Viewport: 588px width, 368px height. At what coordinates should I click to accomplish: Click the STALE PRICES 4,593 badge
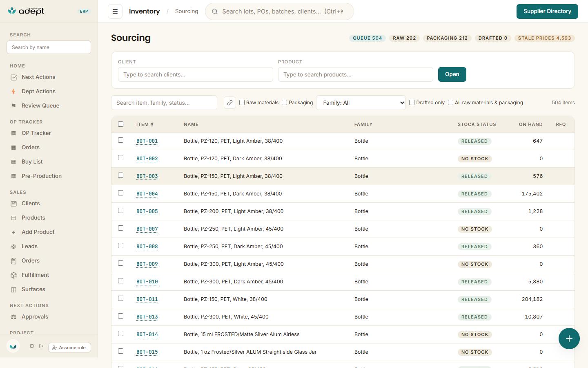tap(545, 38)
